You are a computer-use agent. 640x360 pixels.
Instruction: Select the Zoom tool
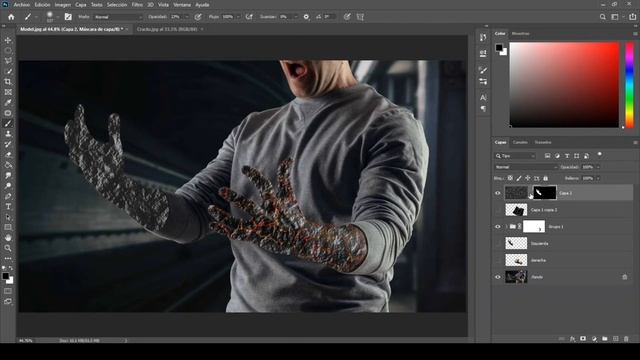(8, 248)
